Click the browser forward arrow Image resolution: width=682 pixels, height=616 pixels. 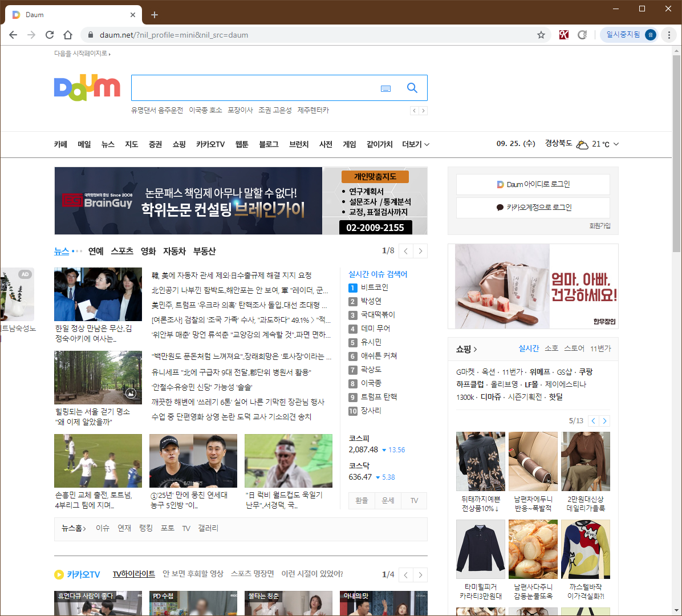pos(31,35)
